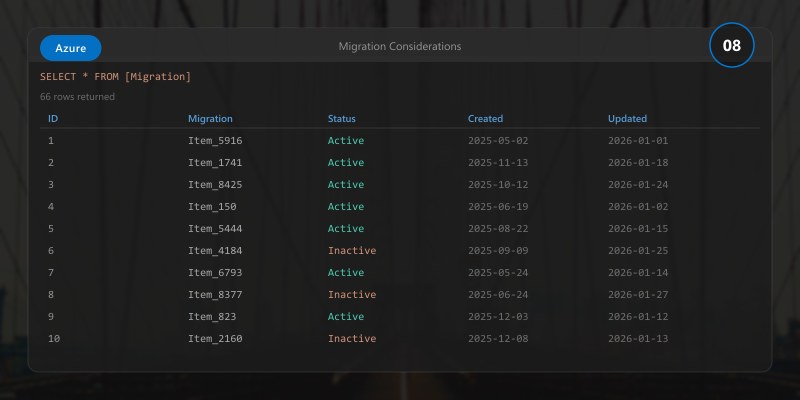Click the Active status of Item_823
The image size is (800, 400).
tap(346, 316)
